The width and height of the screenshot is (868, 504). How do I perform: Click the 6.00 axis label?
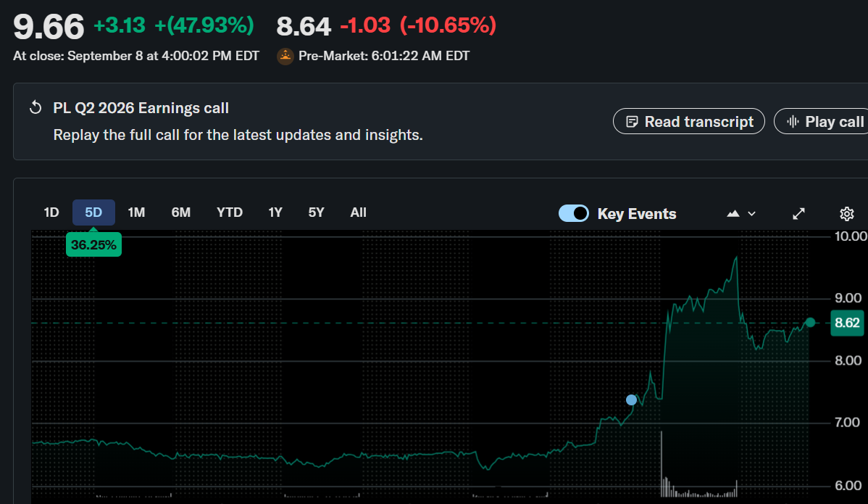(x=848, y=486)
